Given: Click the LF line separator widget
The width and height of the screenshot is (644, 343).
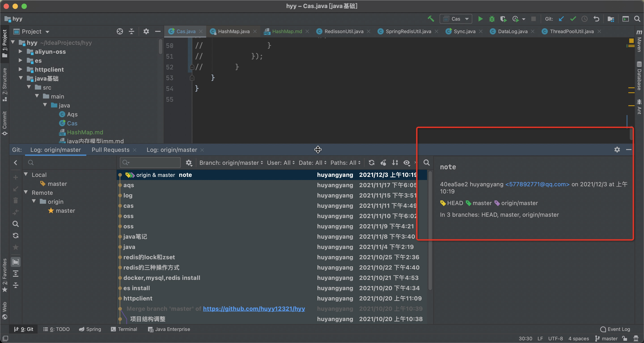Looking at the screenshot, I should click(540, 339).
